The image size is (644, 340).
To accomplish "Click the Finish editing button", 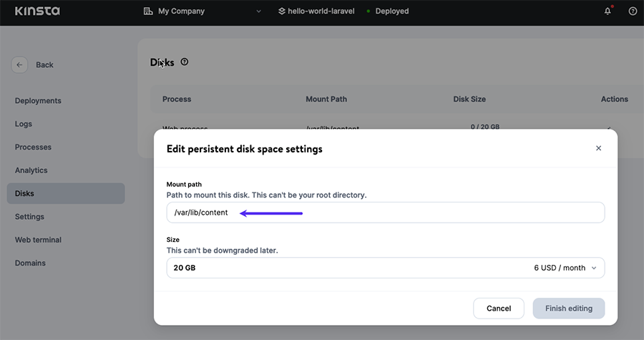I will [x=568, y=309].
